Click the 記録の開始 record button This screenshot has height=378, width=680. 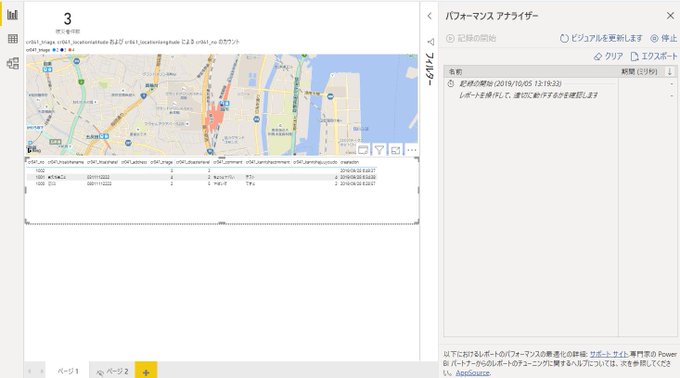[x=471, y=38]
